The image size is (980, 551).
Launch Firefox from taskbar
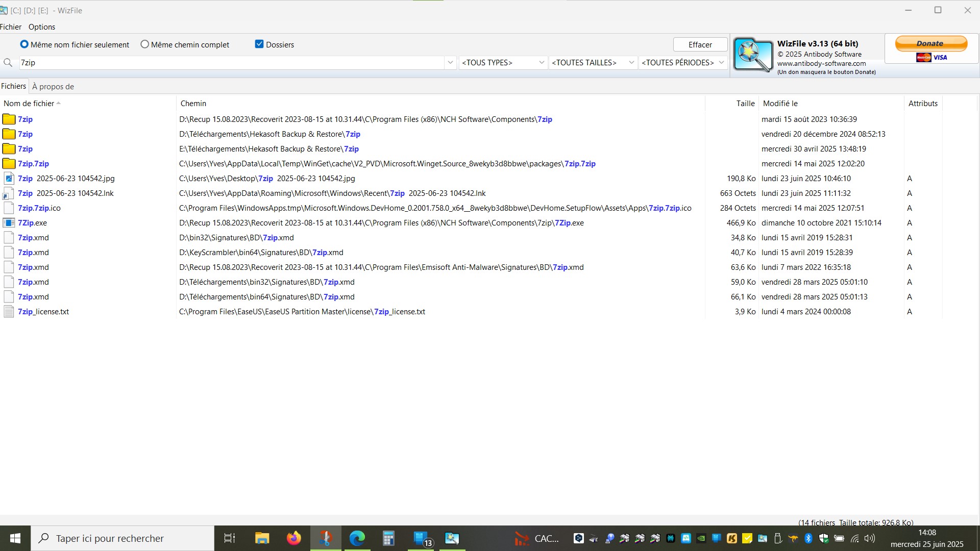(x=294, y=538)
